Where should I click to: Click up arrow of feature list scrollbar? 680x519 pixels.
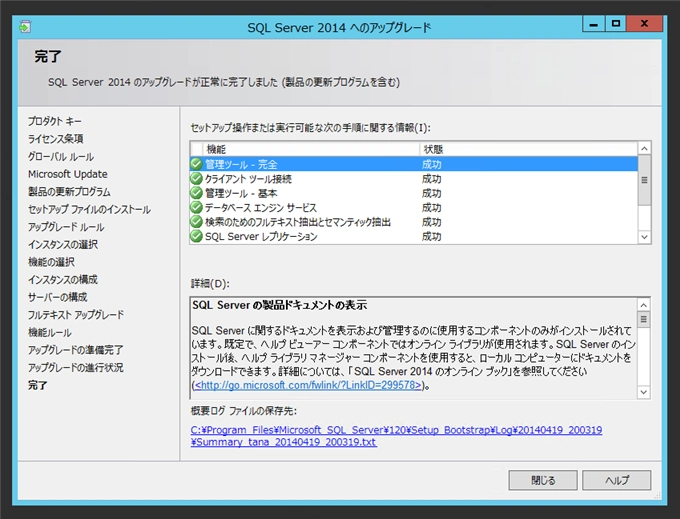644,149
